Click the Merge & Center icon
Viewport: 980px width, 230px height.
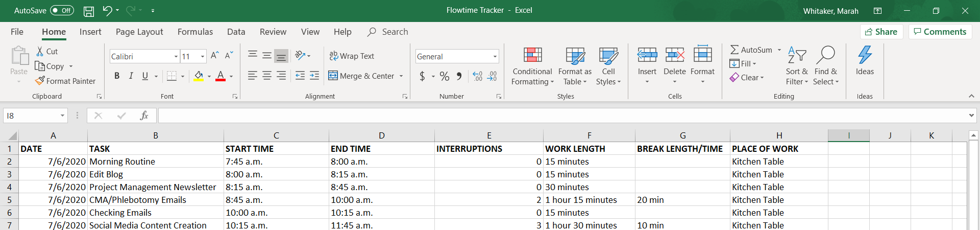(333, 76)
